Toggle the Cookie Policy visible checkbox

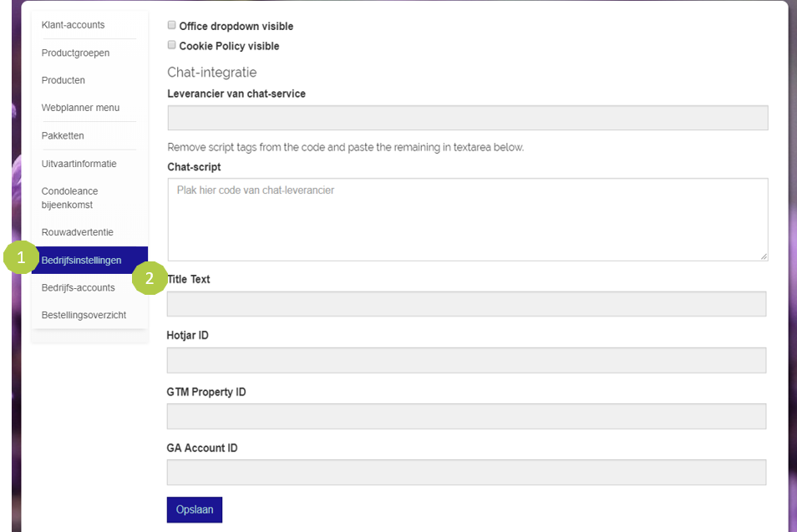pos(172,45)
